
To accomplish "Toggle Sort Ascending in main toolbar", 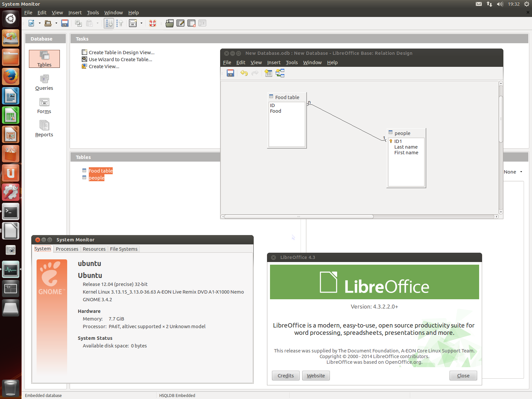I will pyautogui.click(x=109, y=23).
